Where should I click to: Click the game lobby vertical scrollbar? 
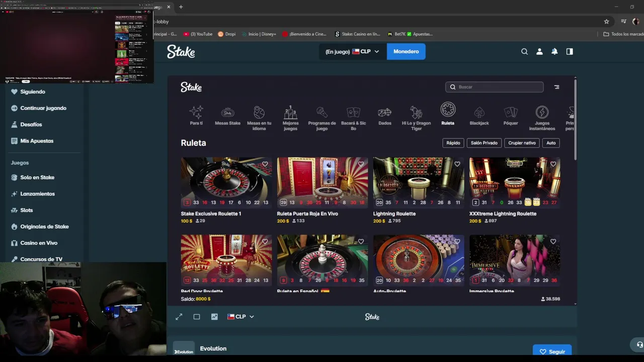(x=575, y=121)
